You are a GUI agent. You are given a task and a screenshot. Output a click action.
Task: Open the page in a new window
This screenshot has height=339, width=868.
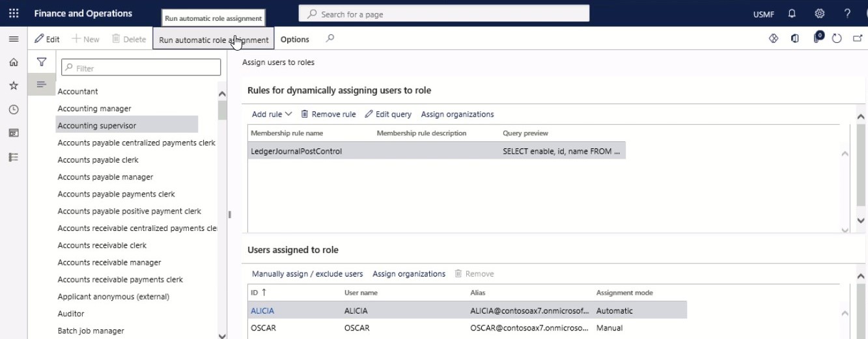857,39
